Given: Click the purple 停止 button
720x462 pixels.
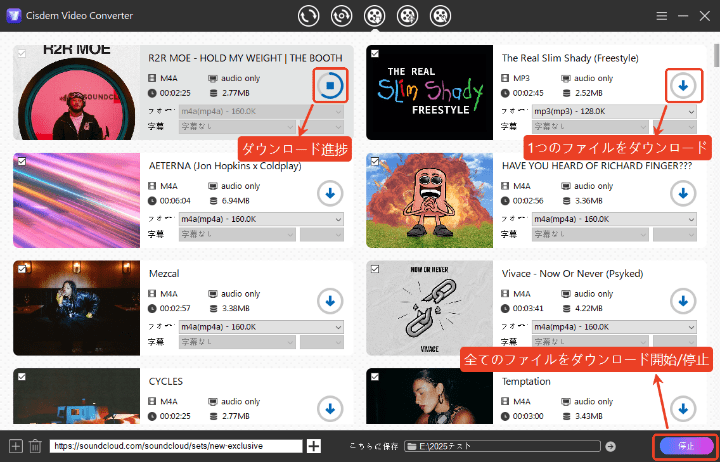Looking at the screenshot, I should click(x=685, y=445).
